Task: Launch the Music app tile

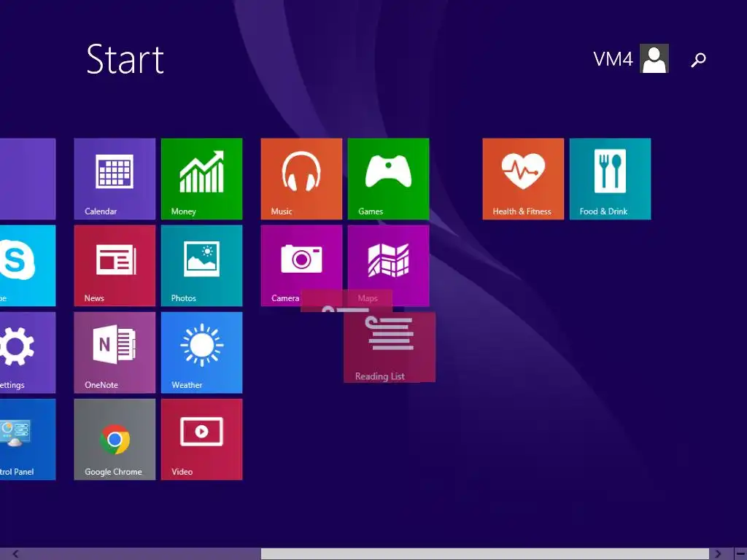Action: pos(301,179)
